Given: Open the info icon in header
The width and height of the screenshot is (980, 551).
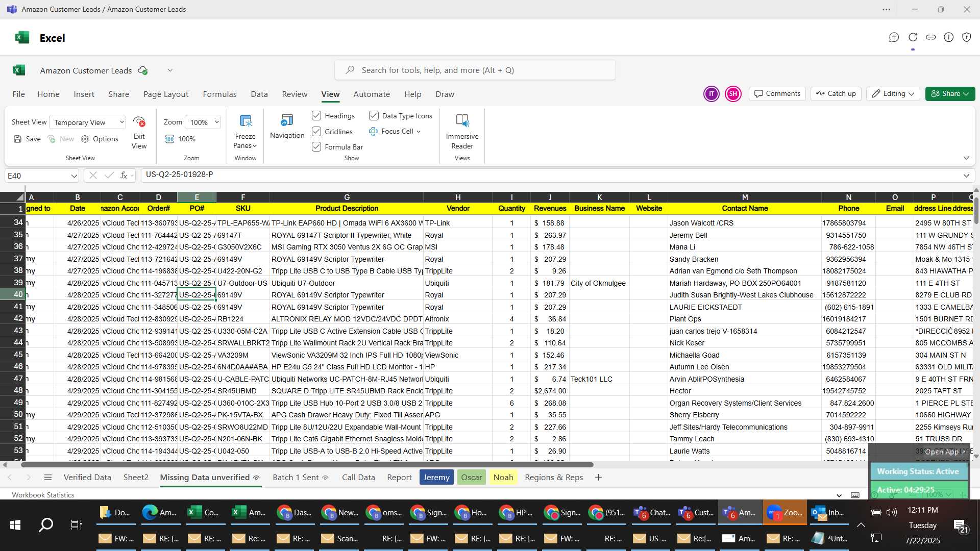Looking at the screenshot, I should tap(948, 37).
